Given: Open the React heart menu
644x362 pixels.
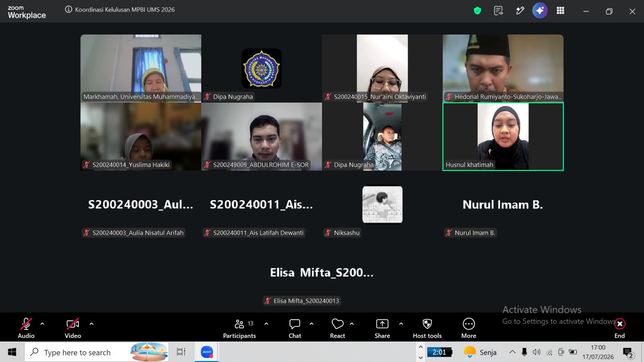Looking at the screenshot, I should point(337,329).
